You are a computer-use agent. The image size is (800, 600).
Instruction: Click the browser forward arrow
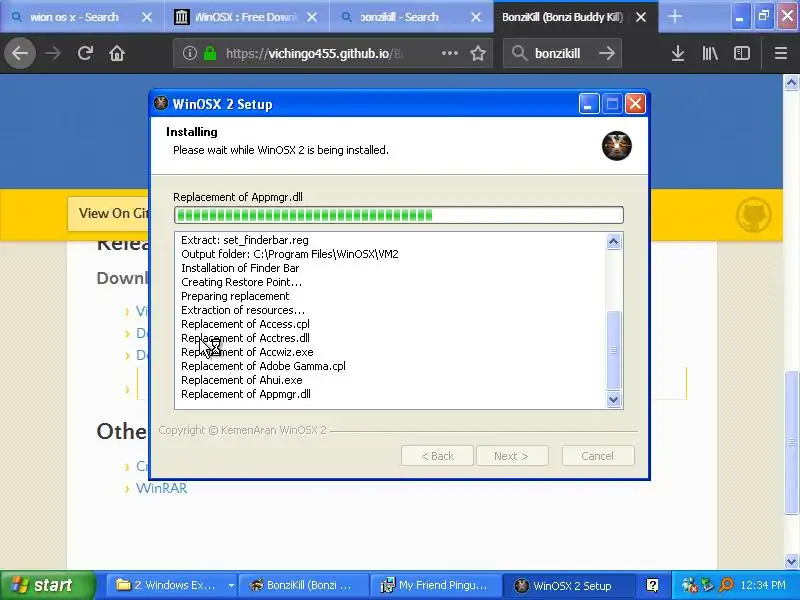tap(53, 53)
